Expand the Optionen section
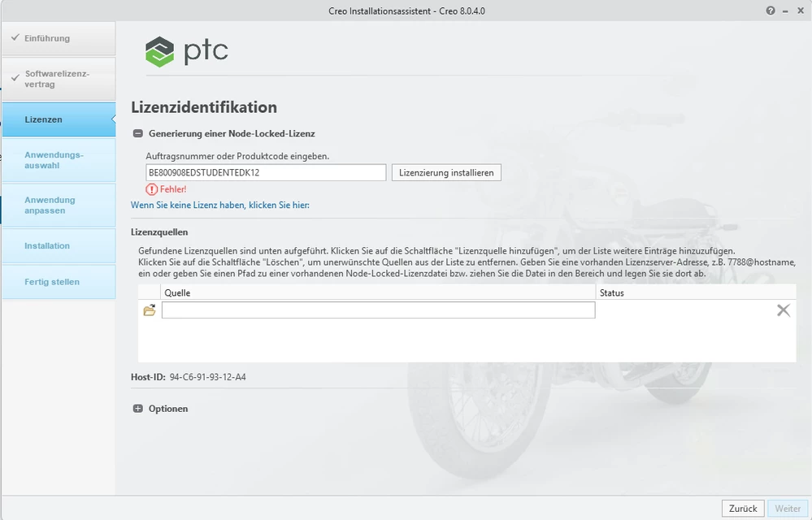The image size is (812, 520). [138, 408]
